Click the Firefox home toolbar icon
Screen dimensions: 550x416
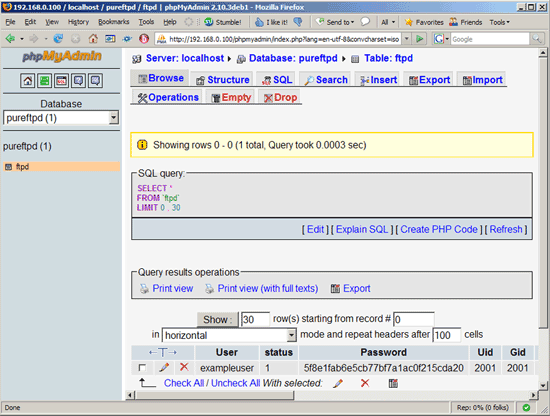click(93, 39)
